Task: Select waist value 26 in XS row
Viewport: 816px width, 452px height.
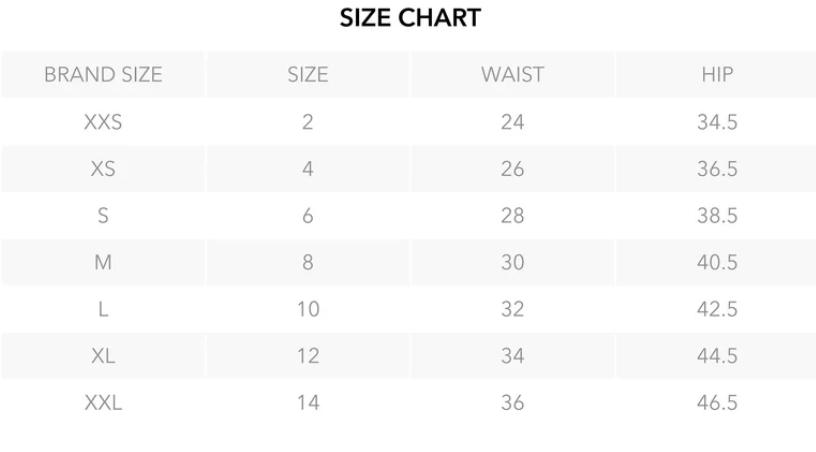Action: [512, 169]
